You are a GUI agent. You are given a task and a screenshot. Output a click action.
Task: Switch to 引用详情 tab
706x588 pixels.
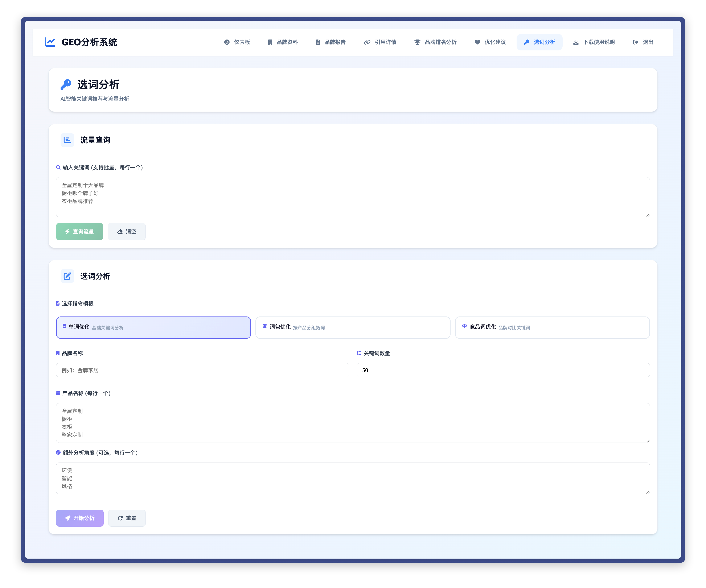380,42
